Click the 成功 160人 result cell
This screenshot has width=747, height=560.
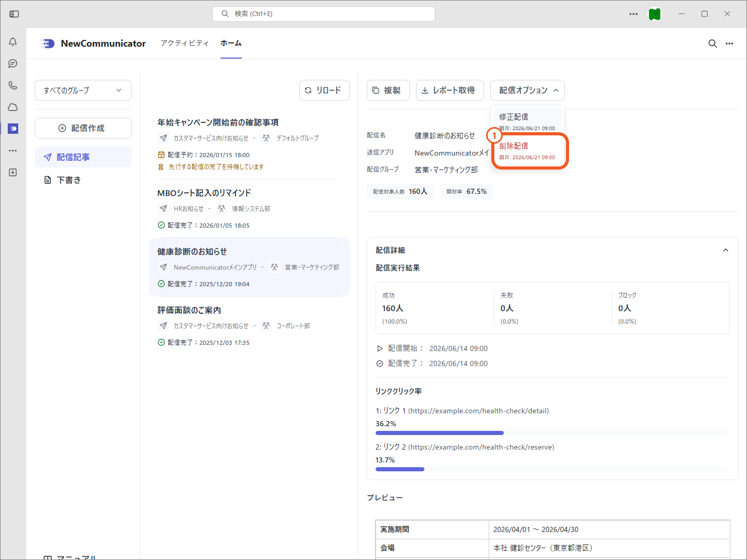point(435,308)
